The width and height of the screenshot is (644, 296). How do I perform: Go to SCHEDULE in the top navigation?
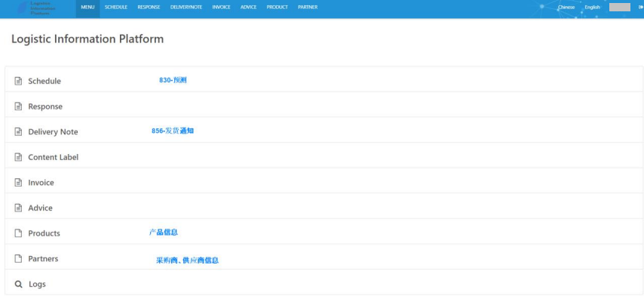point(116,7)
